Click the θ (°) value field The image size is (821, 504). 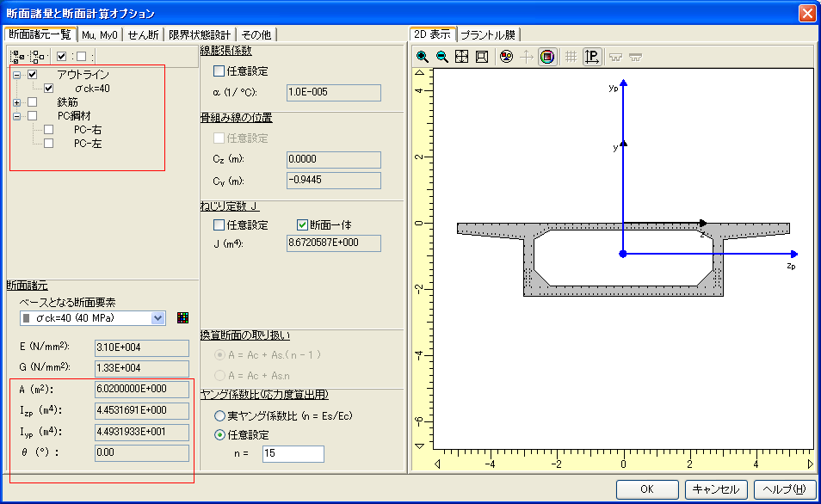142,453
